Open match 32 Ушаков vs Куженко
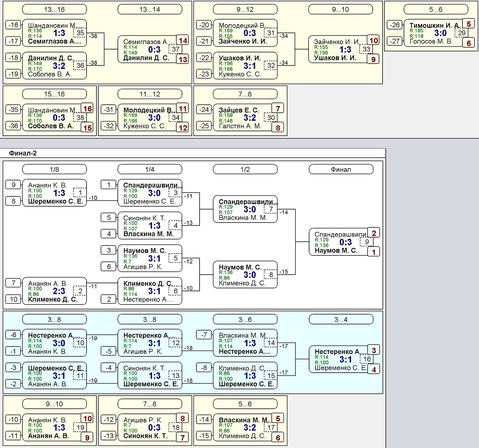 click(x=245, y=66)
